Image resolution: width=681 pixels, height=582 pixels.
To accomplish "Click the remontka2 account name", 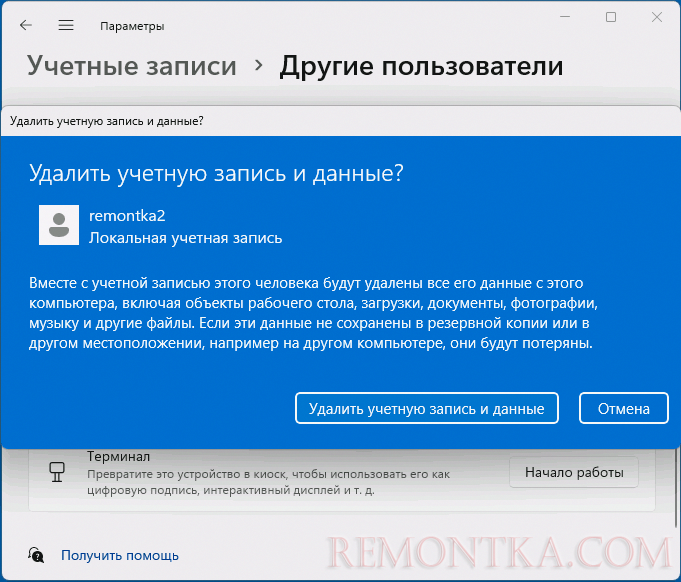I will [x=127, y=216].
